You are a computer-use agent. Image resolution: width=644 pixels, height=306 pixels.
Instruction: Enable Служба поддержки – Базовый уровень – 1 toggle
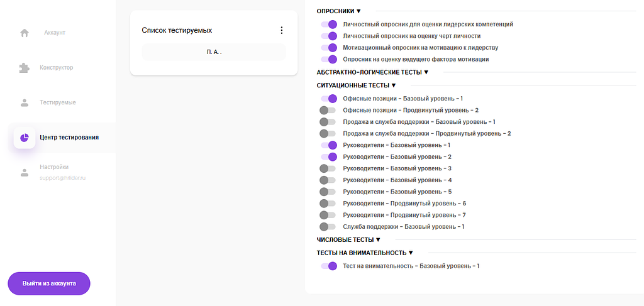[x=327, y=227]
